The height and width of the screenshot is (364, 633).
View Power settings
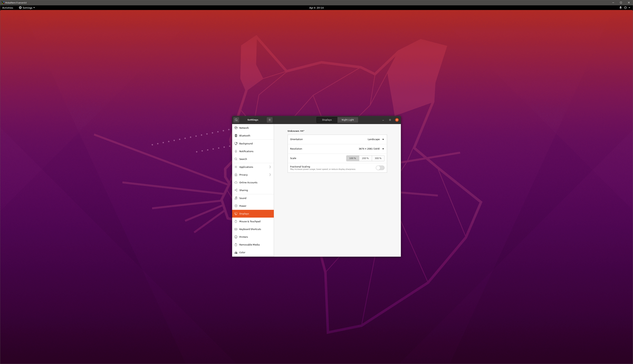[x=242, y=206]
